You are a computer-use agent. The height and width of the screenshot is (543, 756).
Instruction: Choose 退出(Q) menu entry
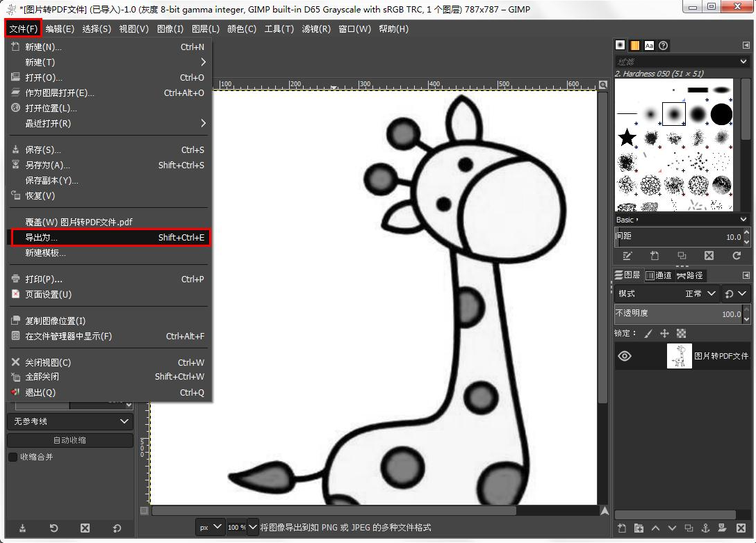109,393
